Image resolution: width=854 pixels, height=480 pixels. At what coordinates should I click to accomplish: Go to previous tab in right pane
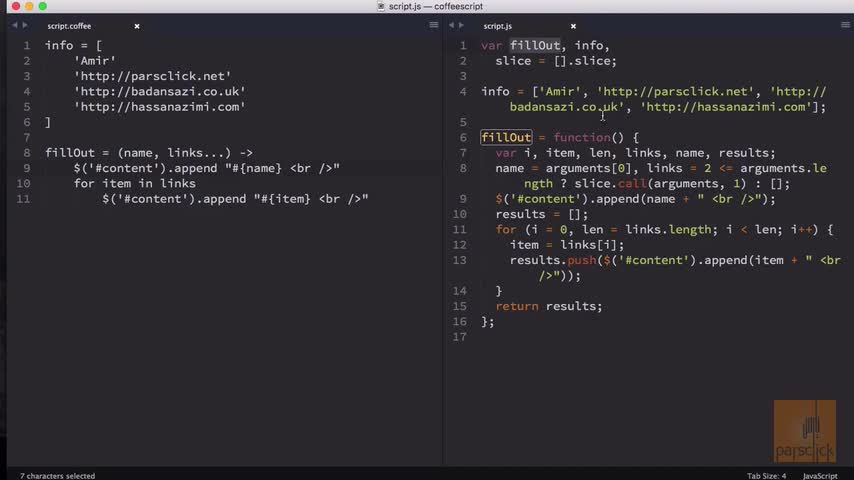(x=451, y=25)
